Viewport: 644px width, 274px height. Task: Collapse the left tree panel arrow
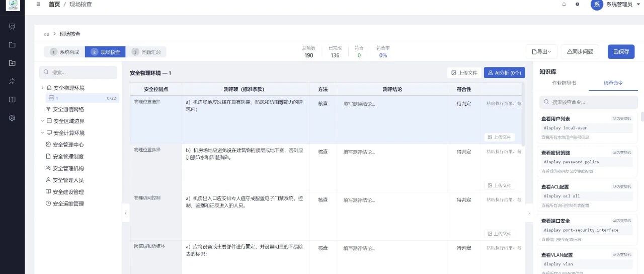pos(126,213)
